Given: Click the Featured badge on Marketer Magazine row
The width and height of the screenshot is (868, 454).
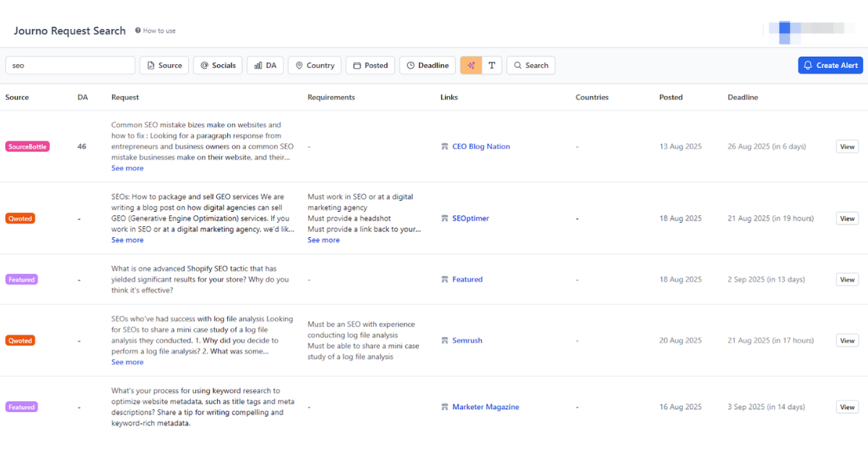Looking at the screenshot, I should point(22,407).
